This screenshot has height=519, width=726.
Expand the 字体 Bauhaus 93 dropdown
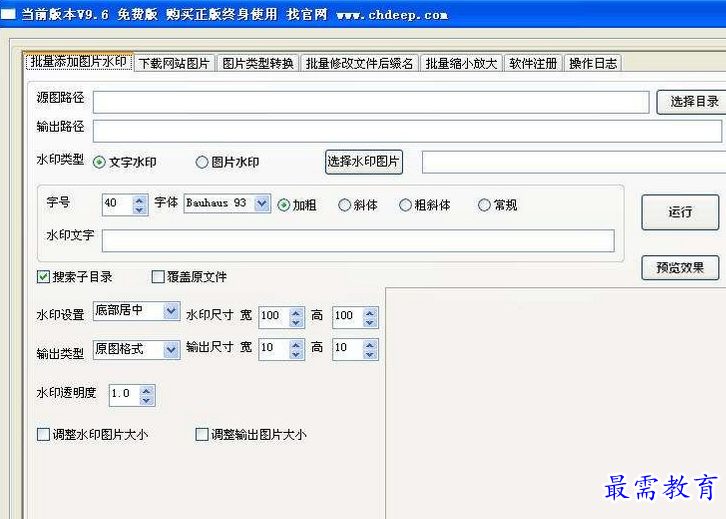point(262,203)
